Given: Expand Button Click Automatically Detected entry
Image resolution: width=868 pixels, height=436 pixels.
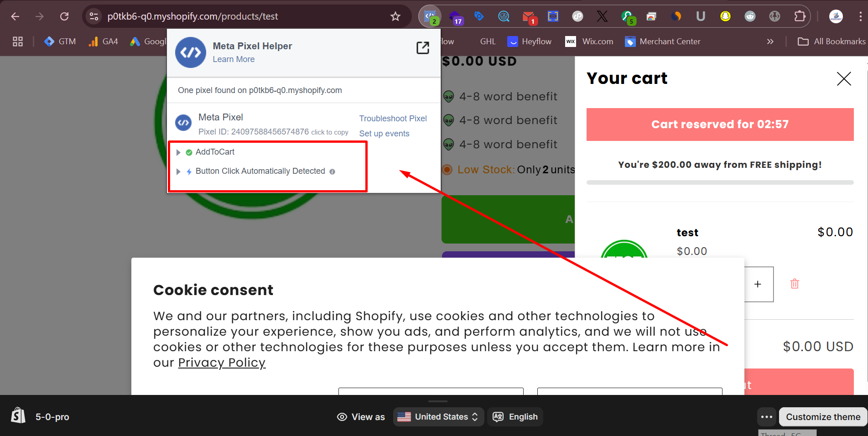Looking at the screenshot, I should tap(178, 171).
